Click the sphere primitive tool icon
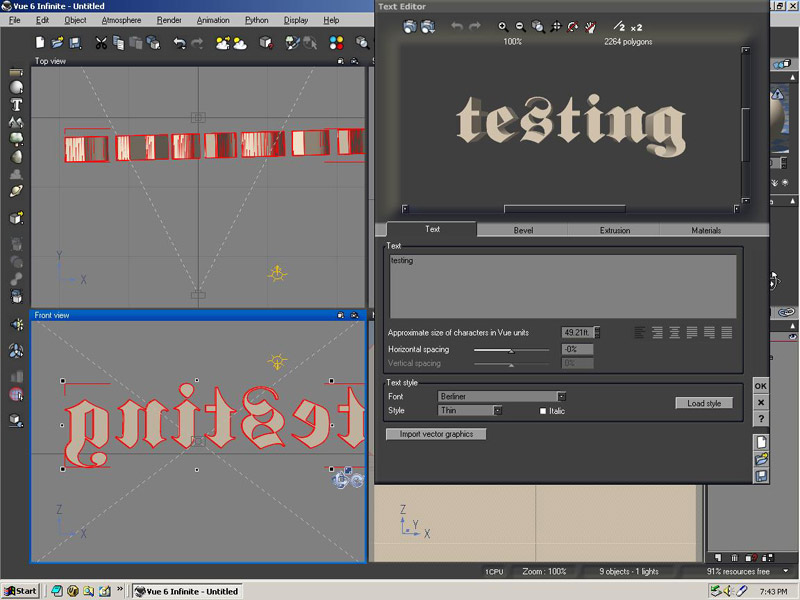The image size is (800, 600). (17, 88)
